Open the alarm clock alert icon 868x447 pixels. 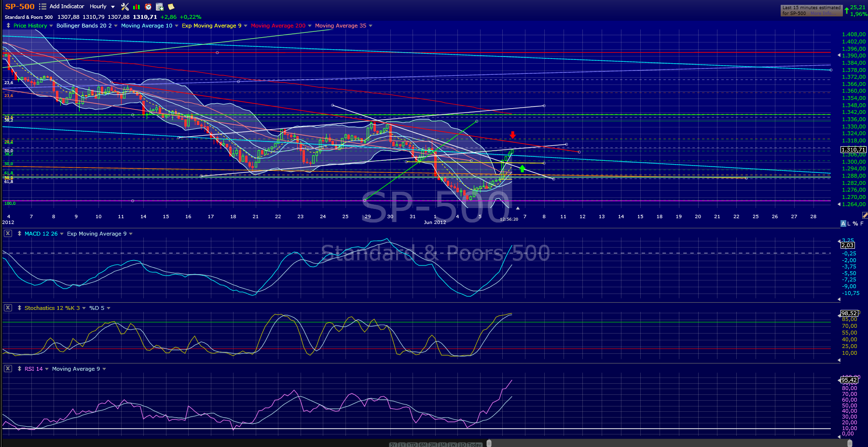point(148,7)
